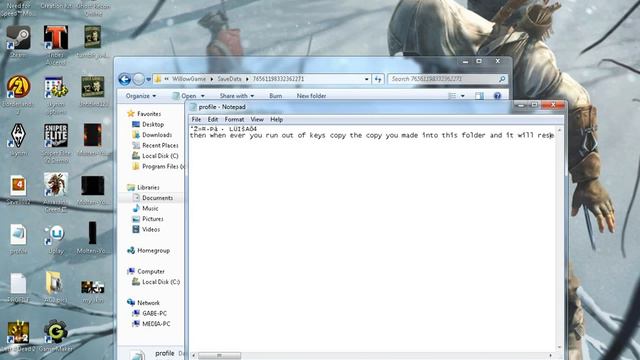Click the change view icon in Explorer

click(x=452, y=96)
